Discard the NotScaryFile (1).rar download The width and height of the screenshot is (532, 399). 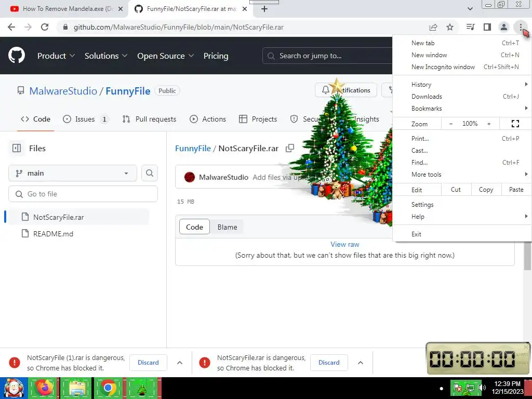click(148, 362)
